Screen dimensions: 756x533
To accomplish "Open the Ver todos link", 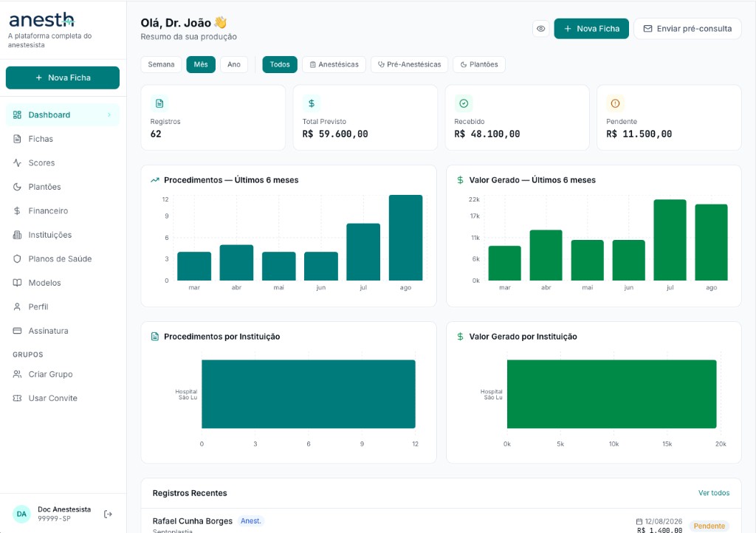I will pos(714,493).
